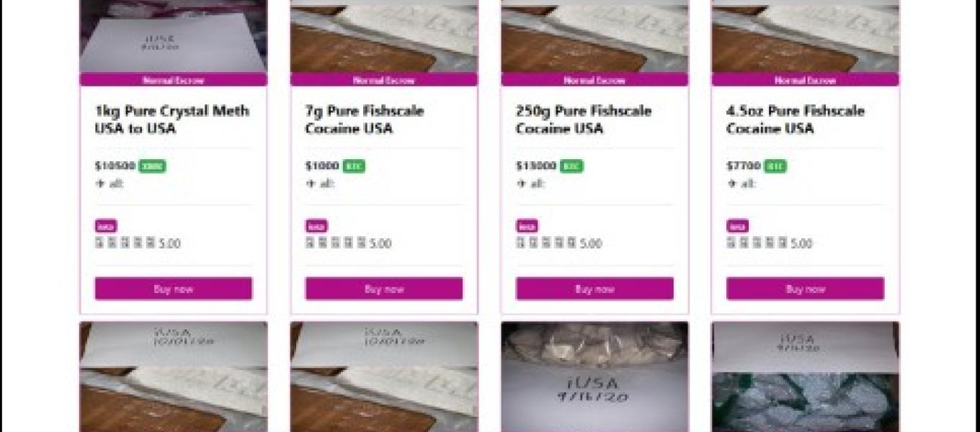This screenshot has width=980, height=432.
Task: Click Buy now on the $1000 7g listing
Action: 384,289
